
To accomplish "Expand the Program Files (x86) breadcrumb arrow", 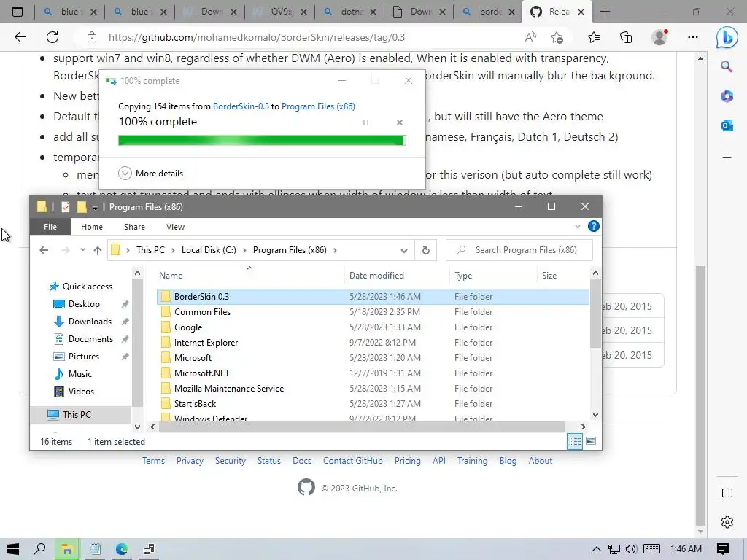I will [335, 250].
